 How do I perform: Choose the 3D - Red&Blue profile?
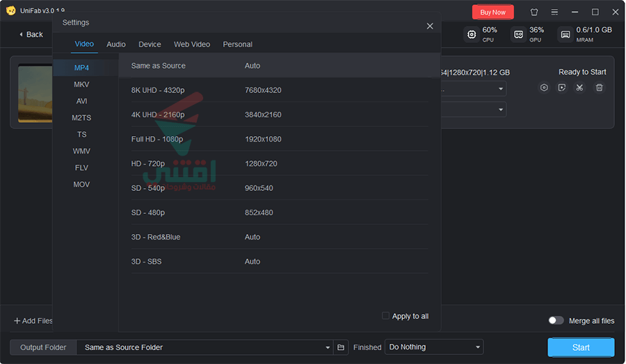click(280, 237)
